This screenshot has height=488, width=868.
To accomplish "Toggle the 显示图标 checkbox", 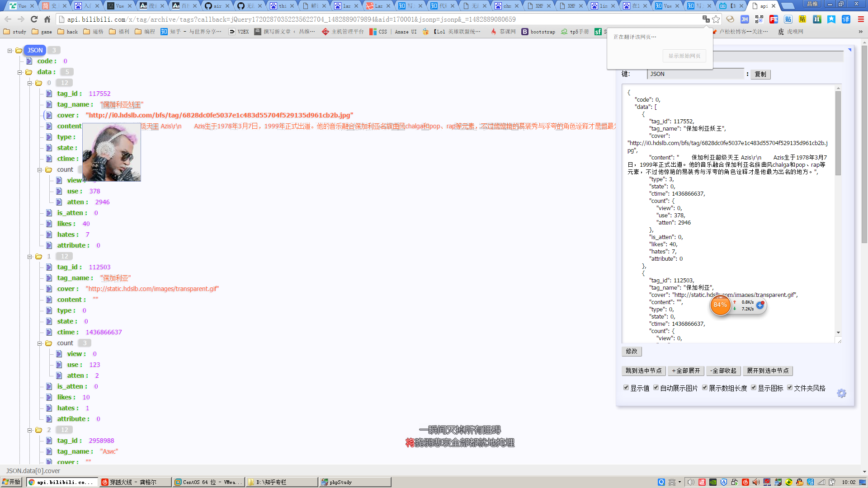I will (754, 388).
